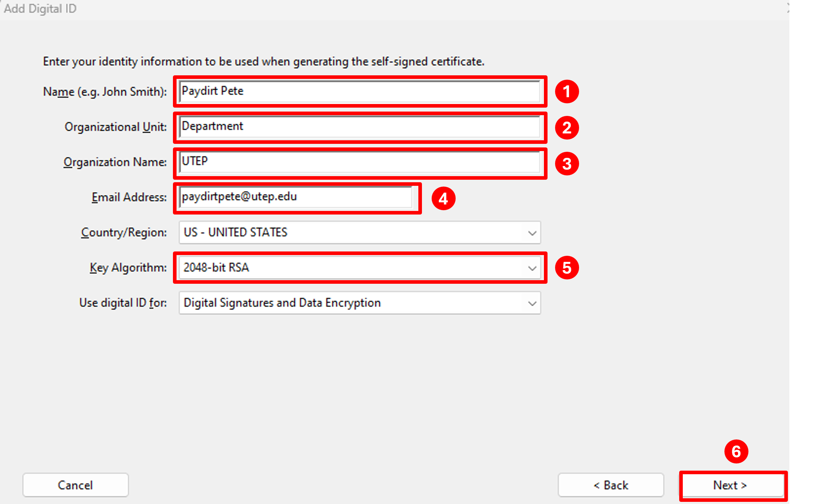Screen dimensions: 822x504
Task: Click the Organizational Unit field
Action: coord(360,127)
